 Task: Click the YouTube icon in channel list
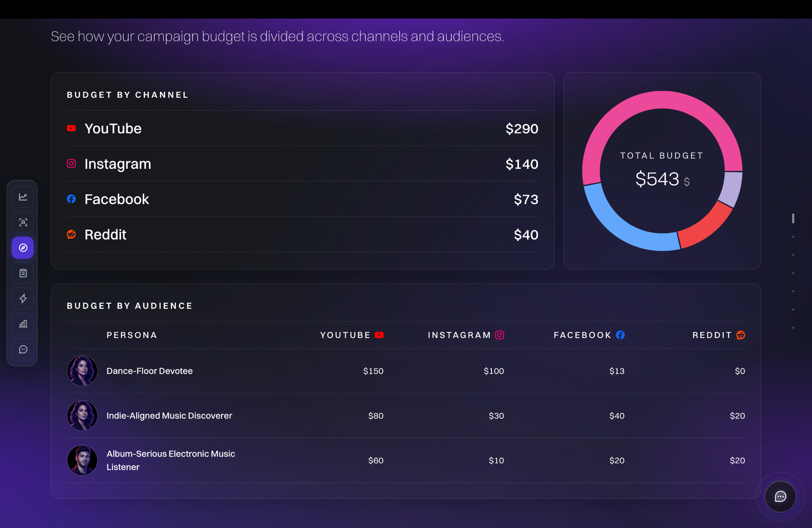pos(71,128)
